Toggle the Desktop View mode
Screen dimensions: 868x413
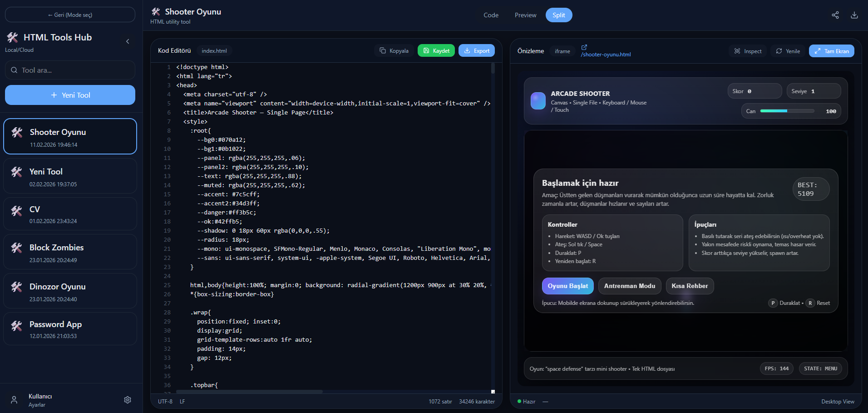[x=837, y=402]
